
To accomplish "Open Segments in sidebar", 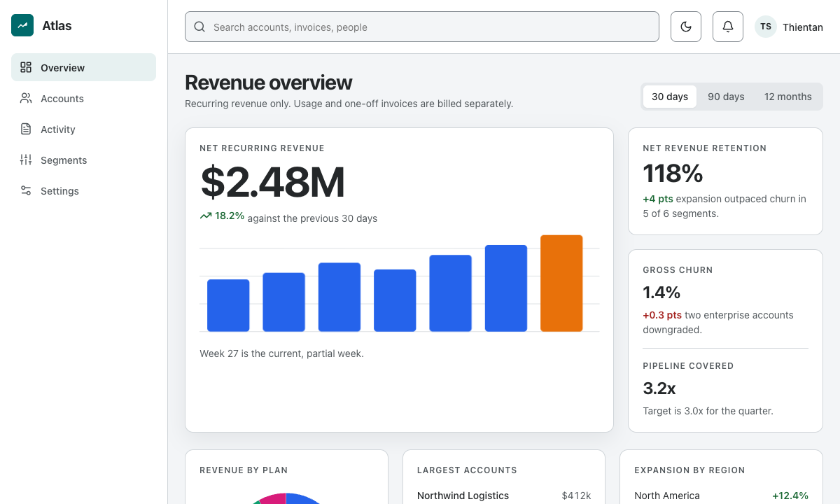I will tap(83, 160).
